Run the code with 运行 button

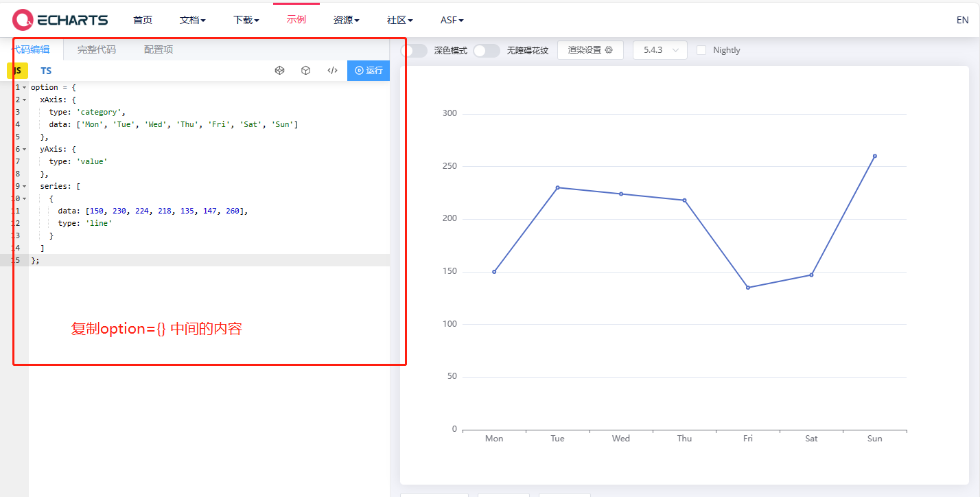point(369,71)
